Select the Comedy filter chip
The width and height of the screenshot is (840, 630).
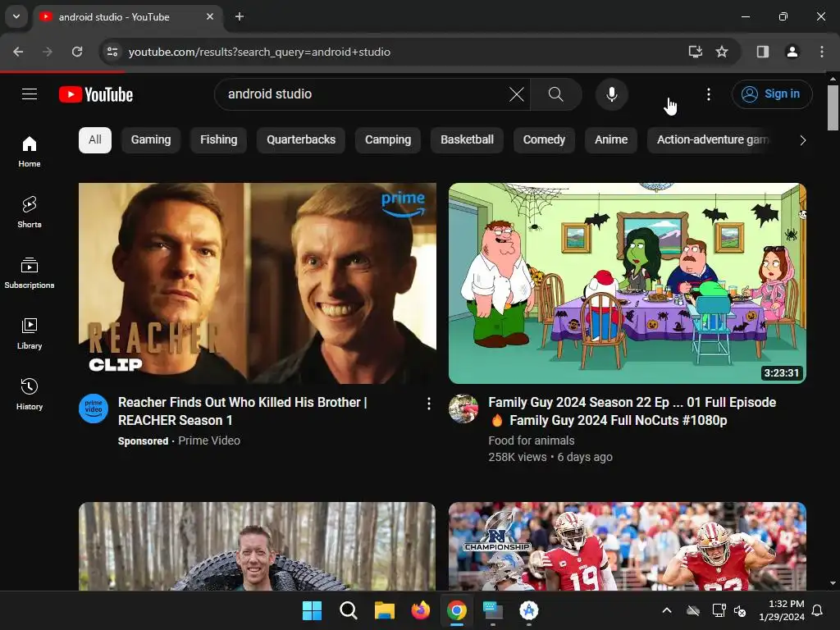pyautogui.click(x=544, y=139)
